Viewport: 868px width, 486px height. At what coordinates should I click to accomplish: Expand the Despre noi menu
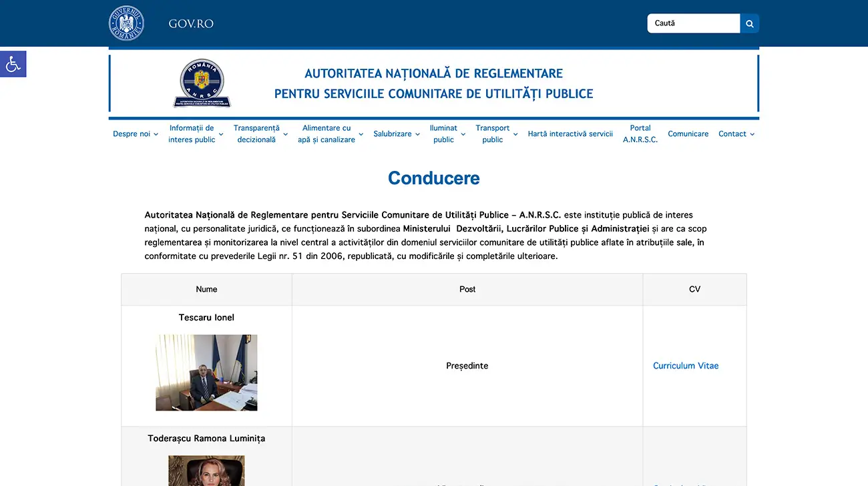pyautogui.click(x=136, y=134)
